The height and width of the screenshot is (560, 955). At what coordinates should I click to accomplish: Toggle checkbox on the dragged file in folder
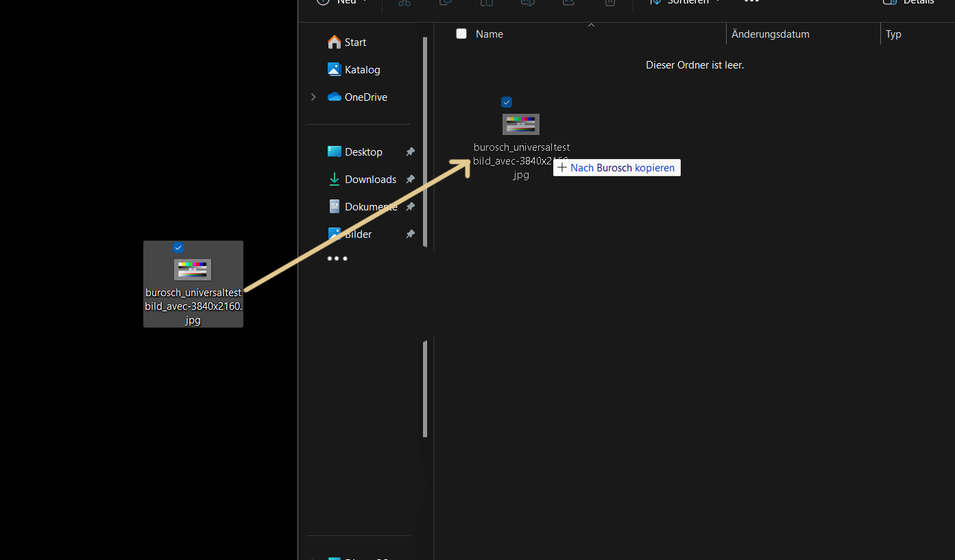(x=507, y=102)
